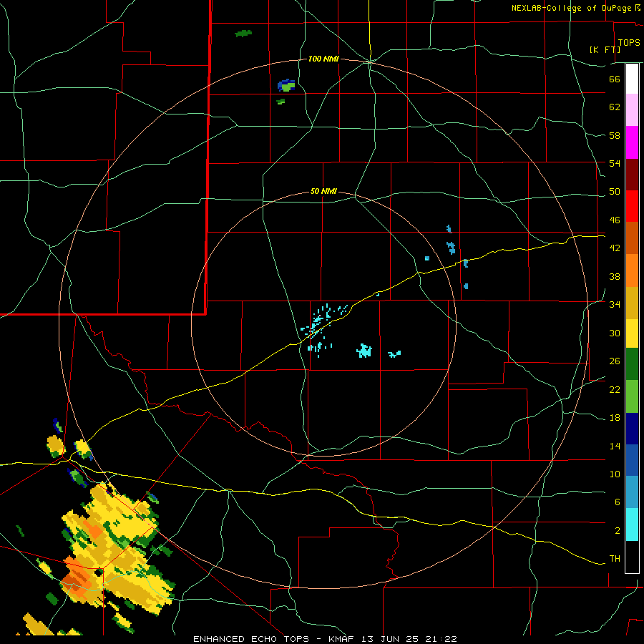
Task: Click the legend value '54'
Action: [x=615, y=163]
